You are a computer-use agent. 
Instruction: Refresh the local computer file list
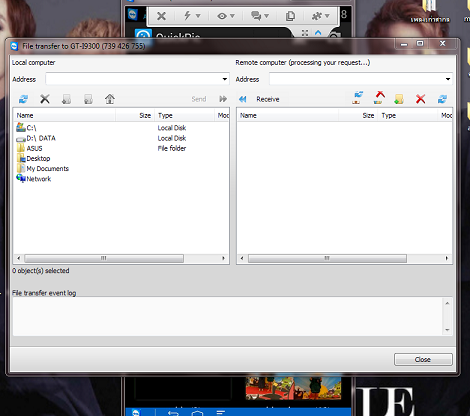click(23, 99)
